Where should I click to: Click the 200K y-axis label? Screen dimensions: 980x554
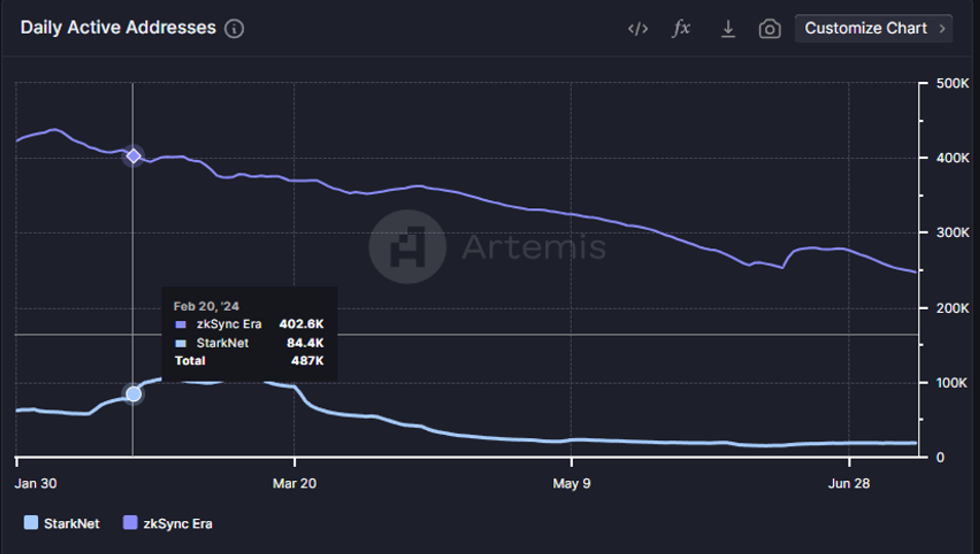coord(953,308)
